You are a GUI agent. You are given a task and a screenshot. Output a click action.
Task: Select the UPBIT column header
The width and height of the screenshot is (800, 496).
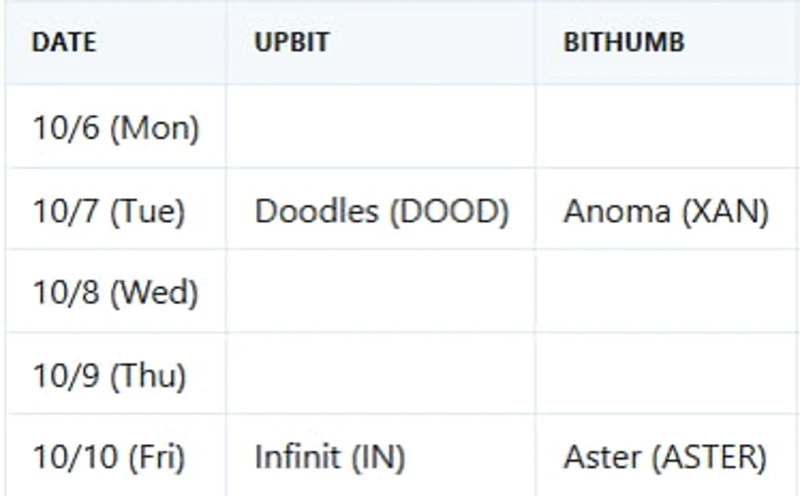292,44
